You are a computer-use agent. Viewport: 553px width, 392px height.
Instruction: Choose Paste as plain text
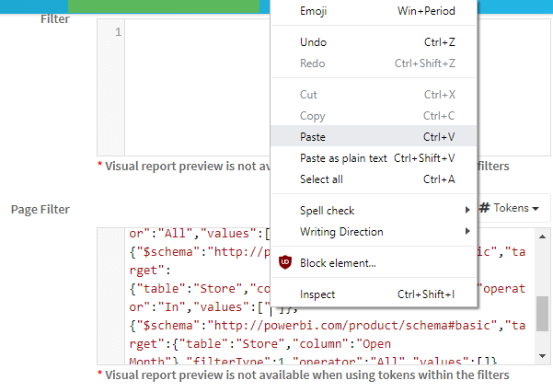(x=343, y=158)
